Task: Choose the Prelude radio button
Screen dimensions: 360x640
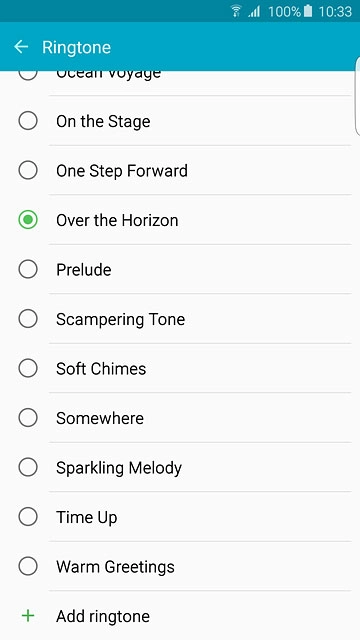Action: pos(28,269)
